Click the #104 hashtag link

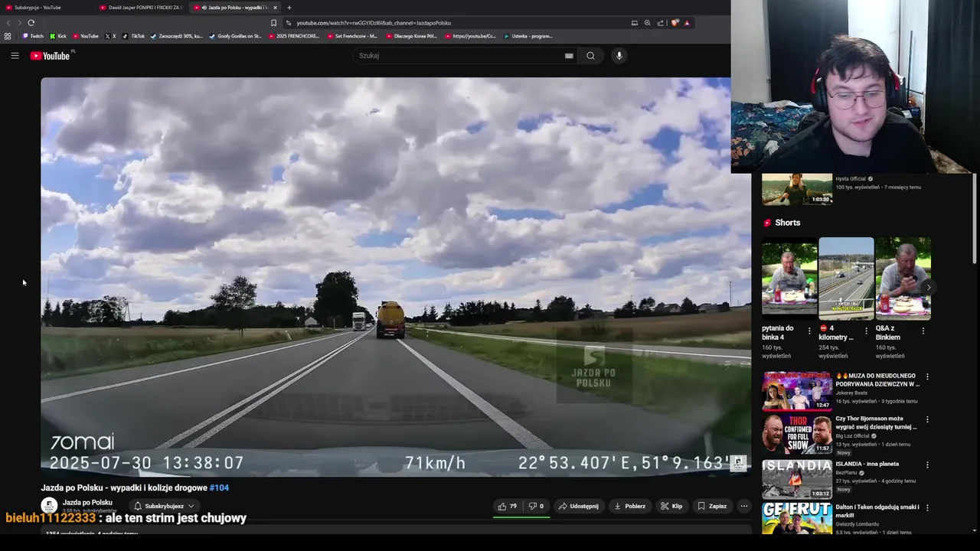pos(219,487)
